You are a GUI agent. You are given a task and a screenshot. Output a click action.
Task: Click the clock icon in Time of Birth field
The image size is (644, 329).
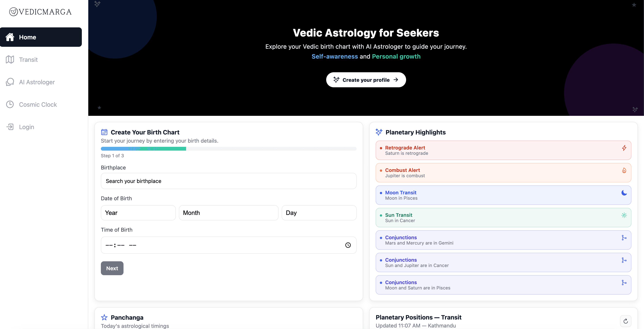click(348, 245)
